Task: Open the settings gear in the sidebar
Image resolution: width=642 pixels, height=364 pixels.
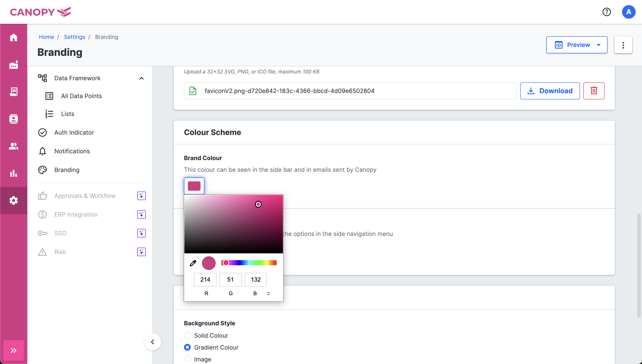Action: [14, 200]
